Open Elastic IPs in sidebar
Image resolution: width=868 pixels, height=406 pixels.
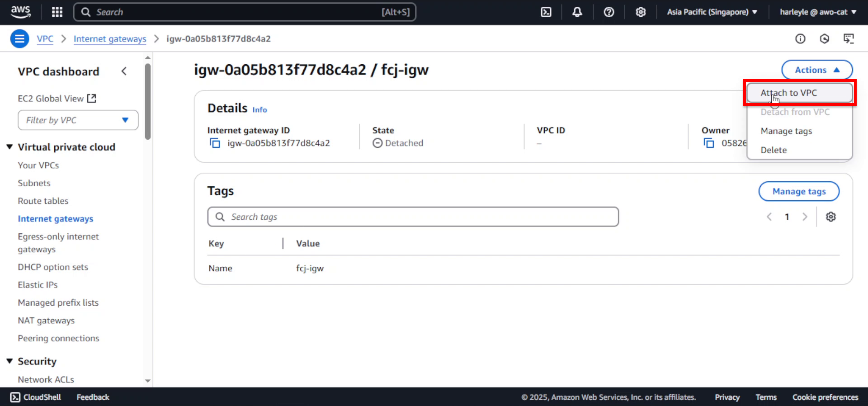pos(38,285)
